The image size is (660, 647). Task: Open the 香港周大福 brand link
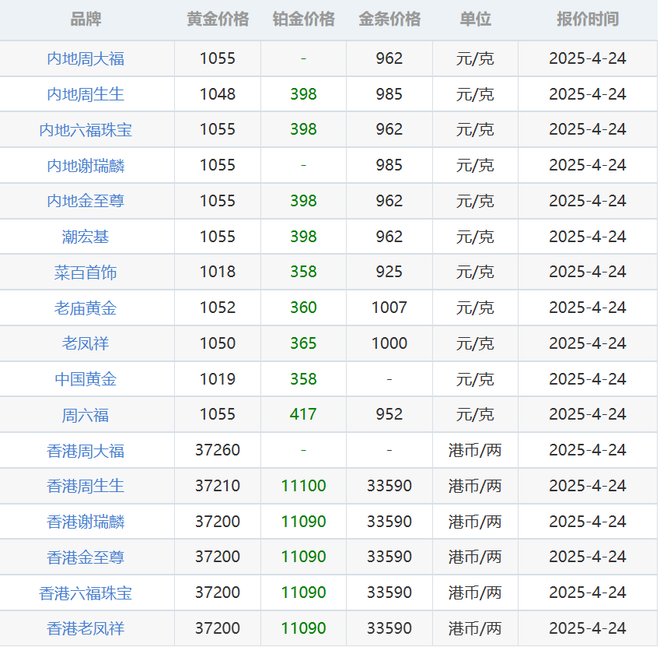pyautogui.click(x=85, y=450)
